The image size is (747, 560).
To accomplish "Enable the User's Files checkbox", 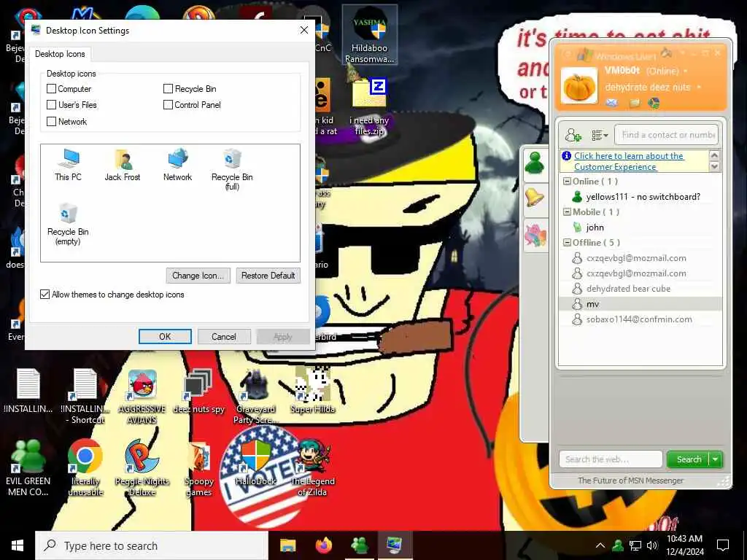I will [x=52, y=105].
